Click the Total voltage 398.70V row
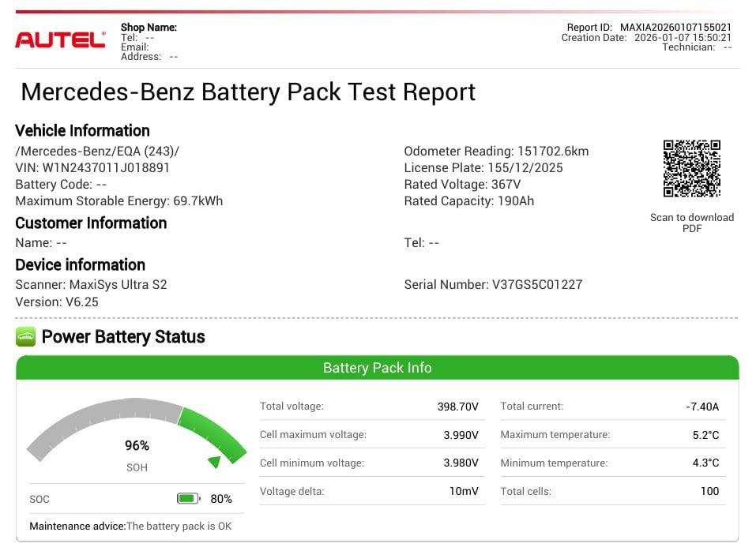The image size is (756, 551). click(369, 407)
